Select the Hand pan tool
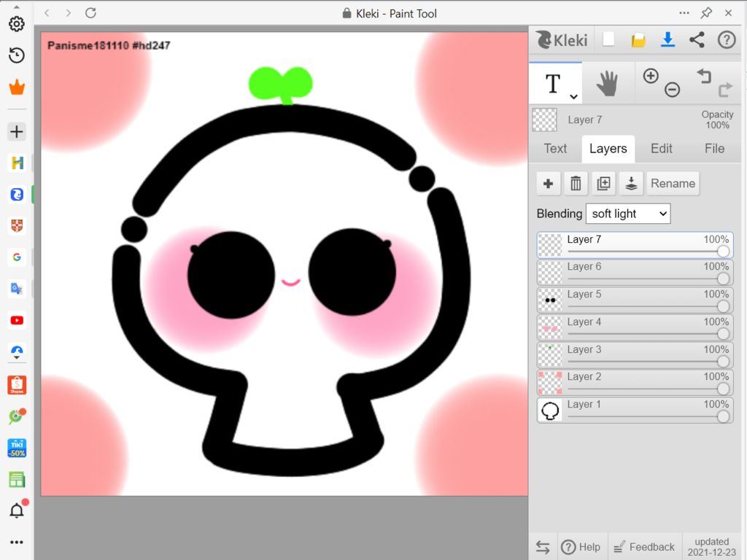Viewport: 747px width, 560px height. (x=608, y=83)
